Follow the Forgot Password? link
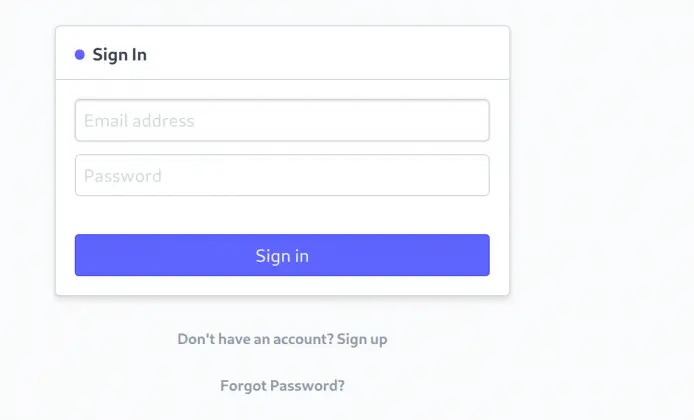694x420 pixels. point(282,385)
